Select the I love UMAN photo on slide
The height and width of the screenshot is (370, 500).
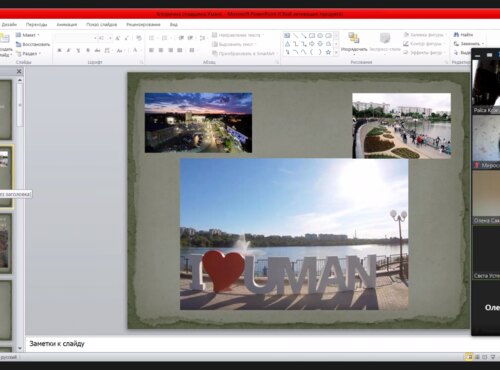(294, 234)
